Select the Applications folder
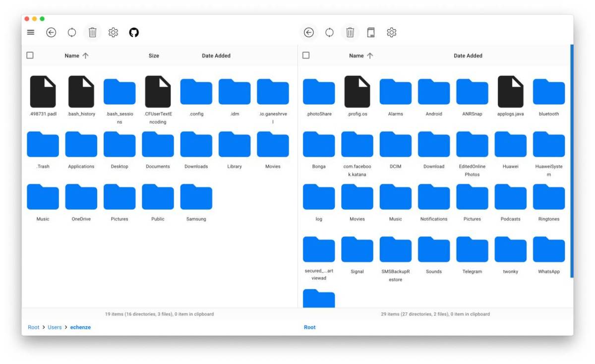 pyautogui.click(x=81, y=149)
